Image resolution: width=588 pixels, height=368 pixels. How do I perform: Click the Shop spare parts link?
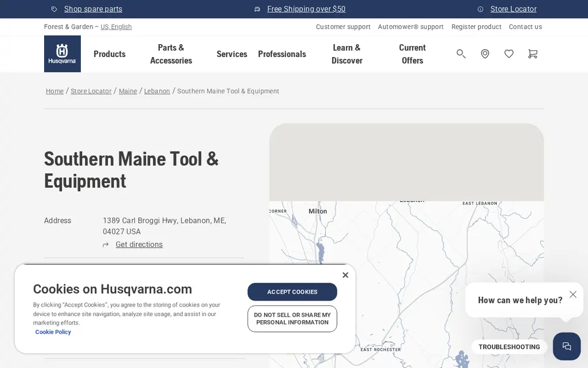click(93, 9)
